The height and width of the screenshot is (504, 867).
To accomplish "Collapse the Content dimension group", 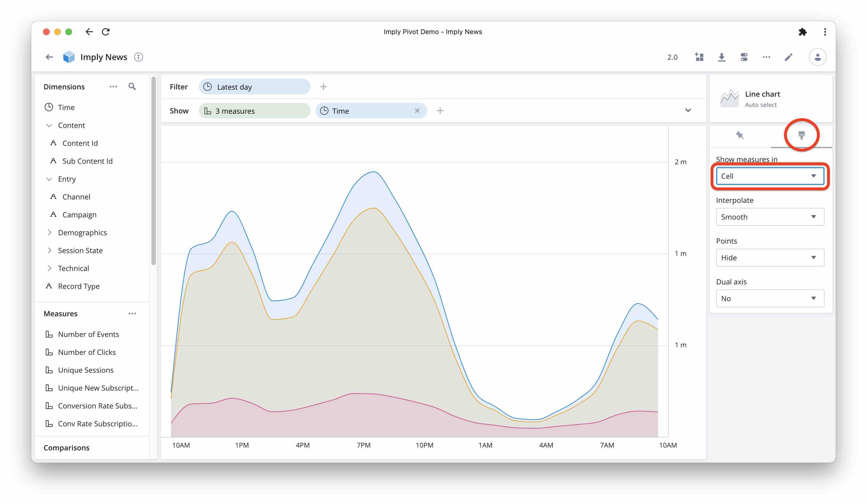I will 49,125.
